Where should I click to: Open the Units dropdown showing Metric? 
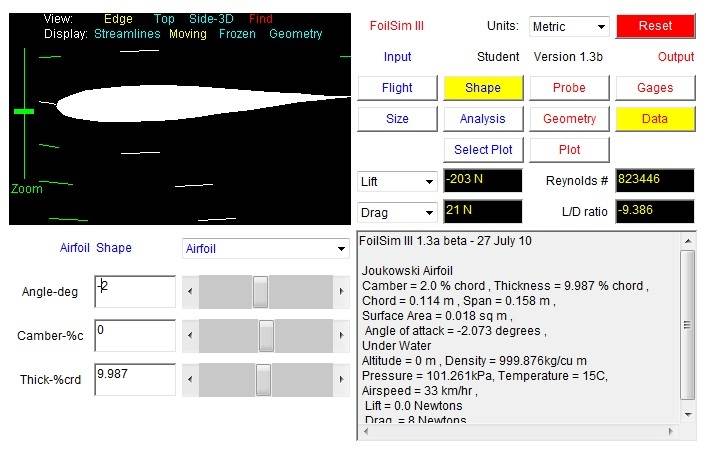(x=569, y=26)
